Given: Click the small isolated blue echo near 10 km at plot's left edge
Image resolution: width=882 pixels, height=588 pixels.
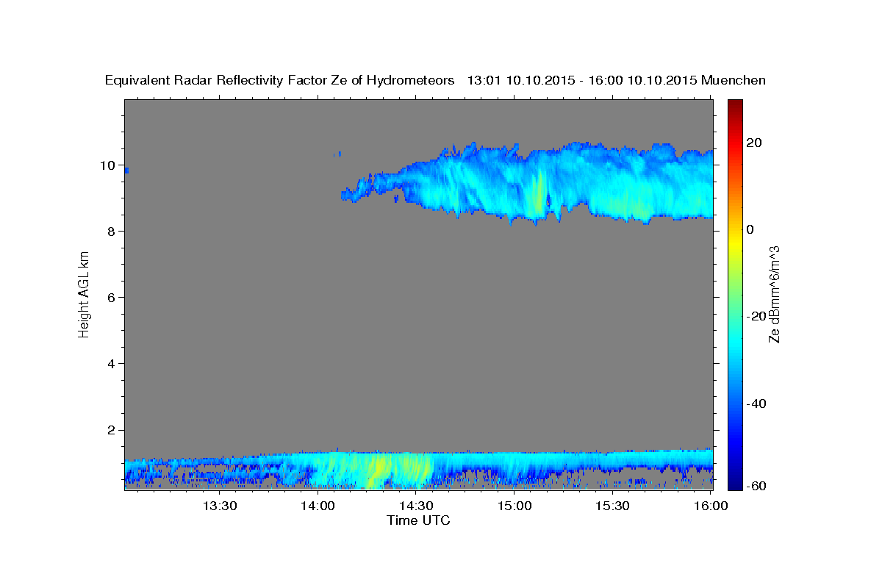Looking at the screenshot, I should (x=126, y=170).
